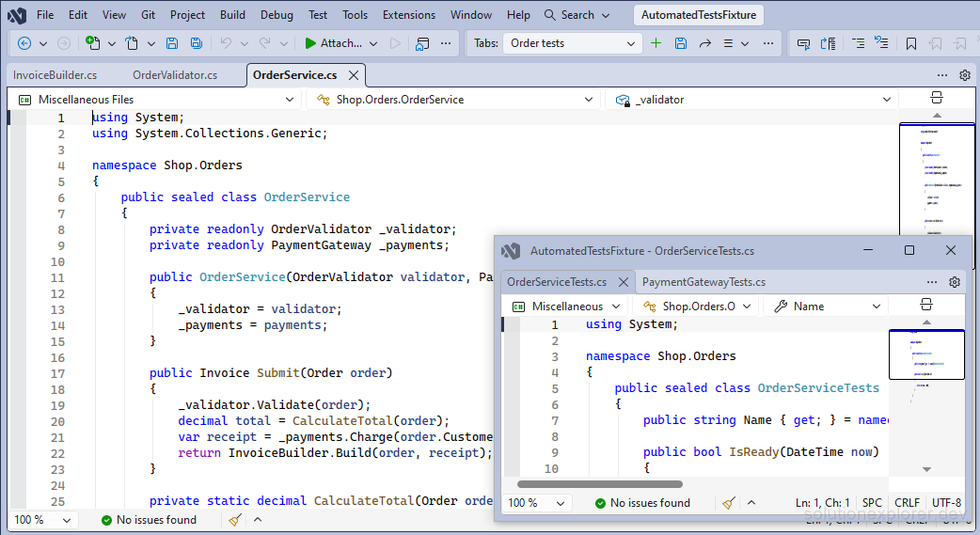Click split editor icon in floating window

926,305
